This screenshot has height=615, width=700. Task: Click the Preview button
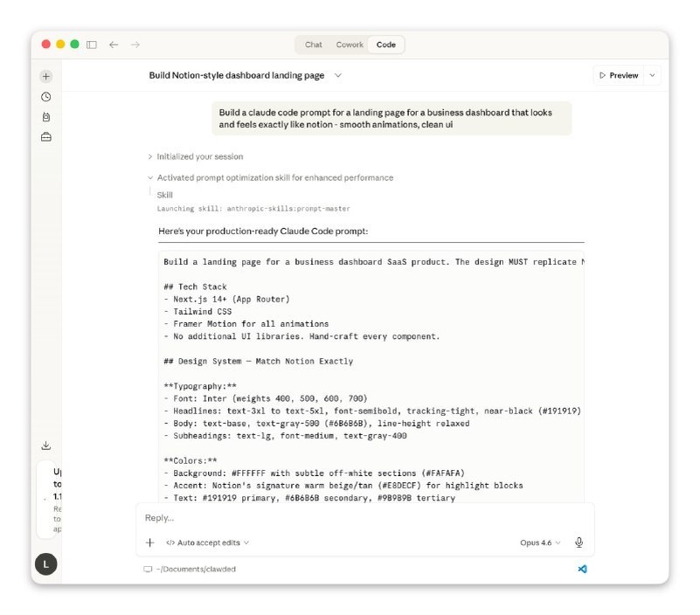point(619,75)
